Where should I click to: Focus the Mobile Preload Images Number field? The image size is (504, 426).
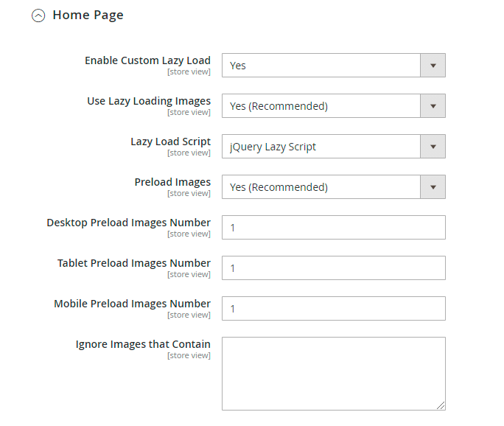tap(333, 309)
